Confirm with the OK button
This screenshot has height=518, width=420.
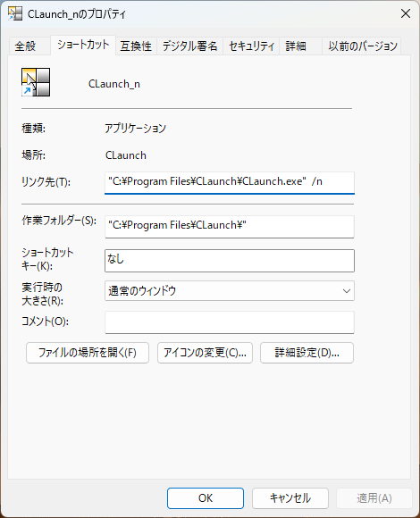pos(206,498)
